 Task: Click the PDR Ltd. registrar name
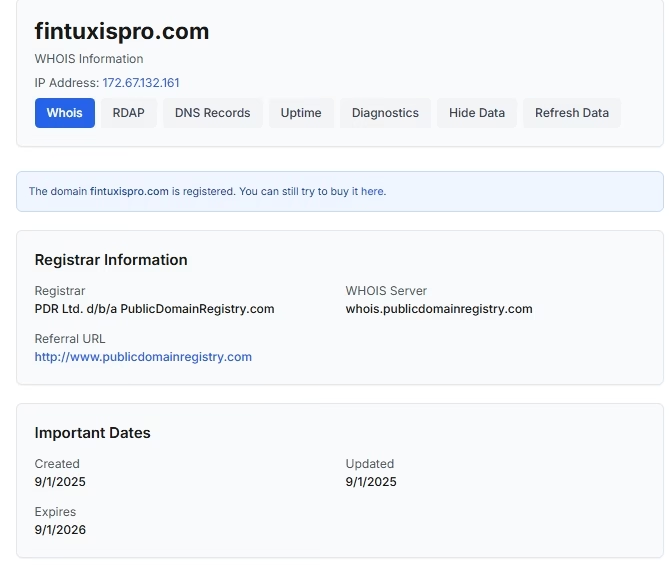point(154,309)
